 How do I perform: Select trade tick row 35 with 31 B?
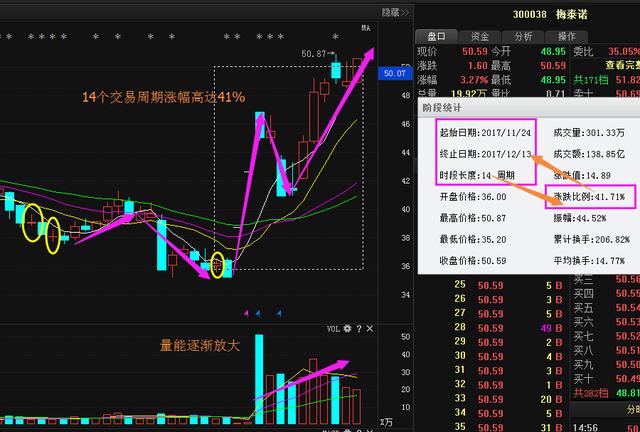click(x=509, y=427)
